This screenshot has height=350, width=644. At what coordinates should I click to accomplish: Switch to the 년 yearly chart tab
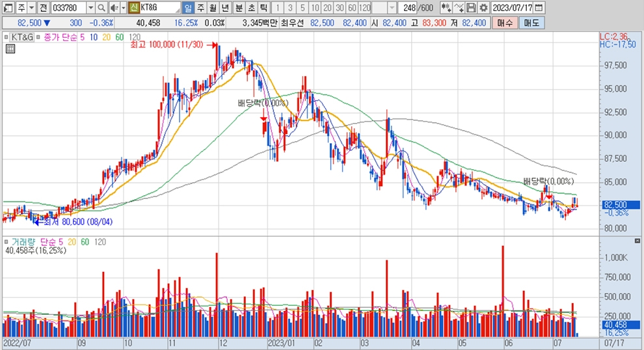click(x=225, y=7)
